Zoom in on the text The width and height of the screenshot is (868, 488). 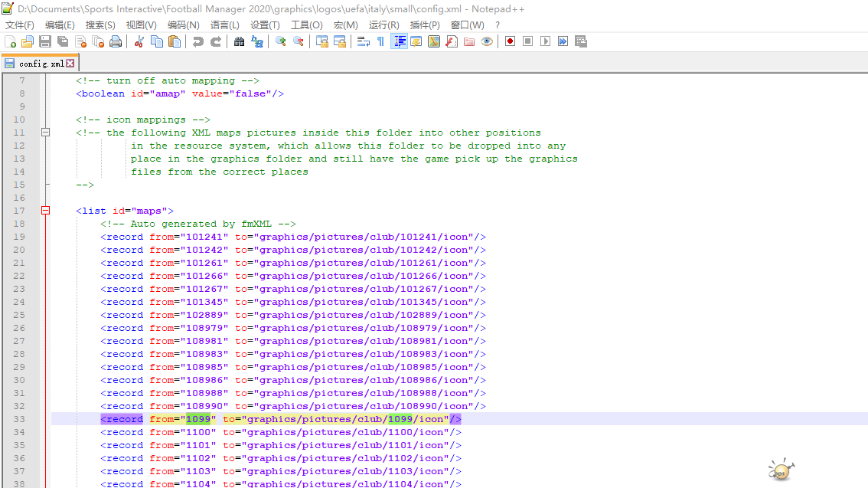(281, 41)
